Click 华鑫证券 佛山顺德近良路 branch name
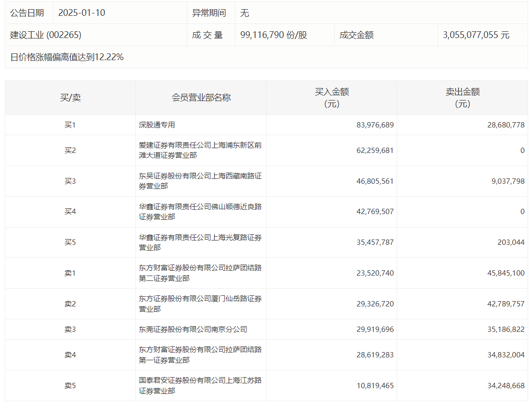The image size is (532, 405). 200,212
